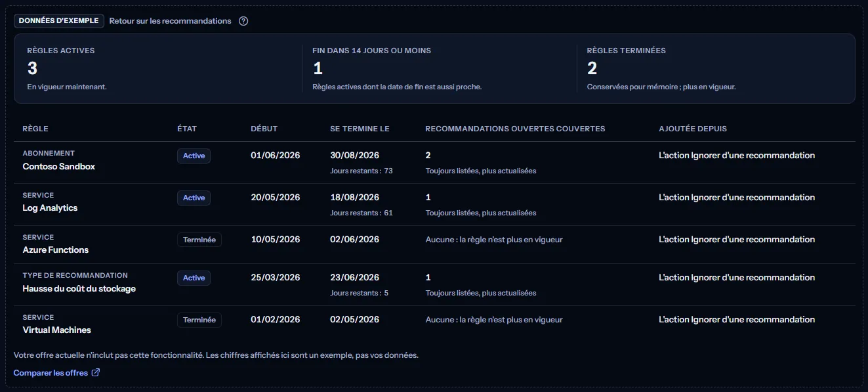Image resolution: width=868 pixels, height=392 pixels.
Task: Click the Log Analytics rule name
Action: coord(50,208)
